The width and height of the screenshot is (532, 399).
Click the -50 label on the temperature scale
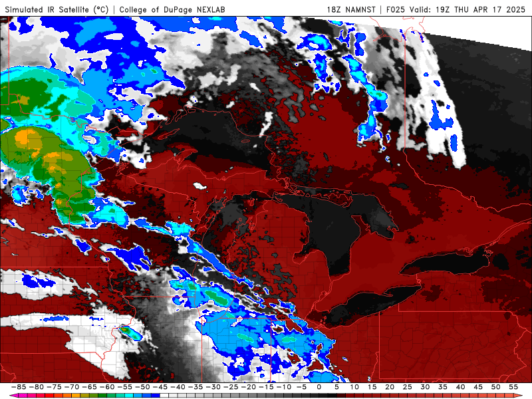click(x=142, y=387)
